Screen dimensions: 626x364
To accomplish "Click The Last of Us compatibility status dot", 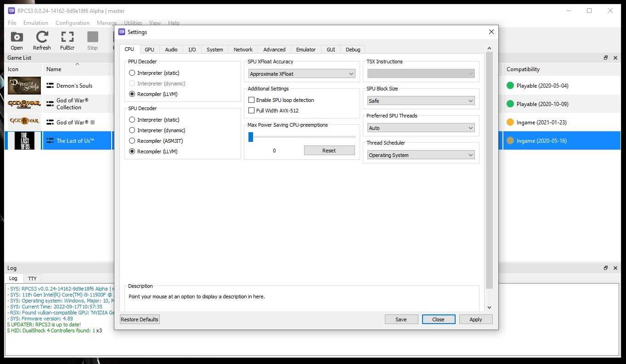I will 510,141.
